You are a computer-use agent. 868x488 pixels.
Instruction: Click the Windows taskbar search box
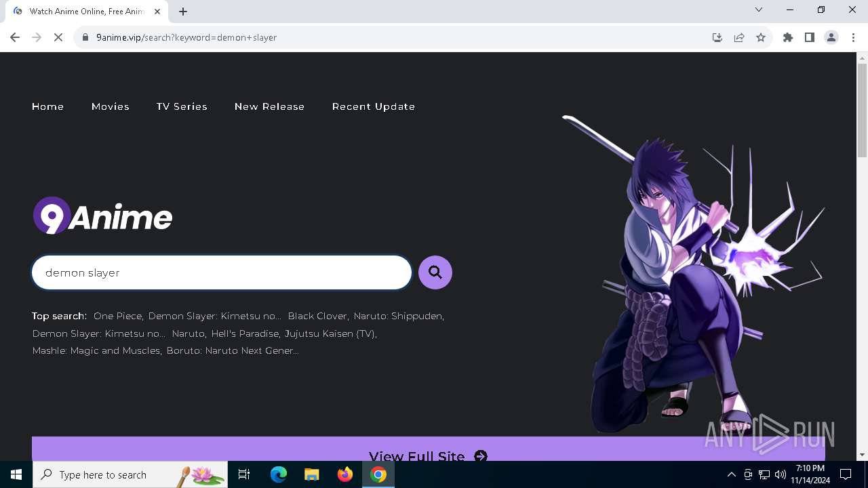click(x=130, y=474)
